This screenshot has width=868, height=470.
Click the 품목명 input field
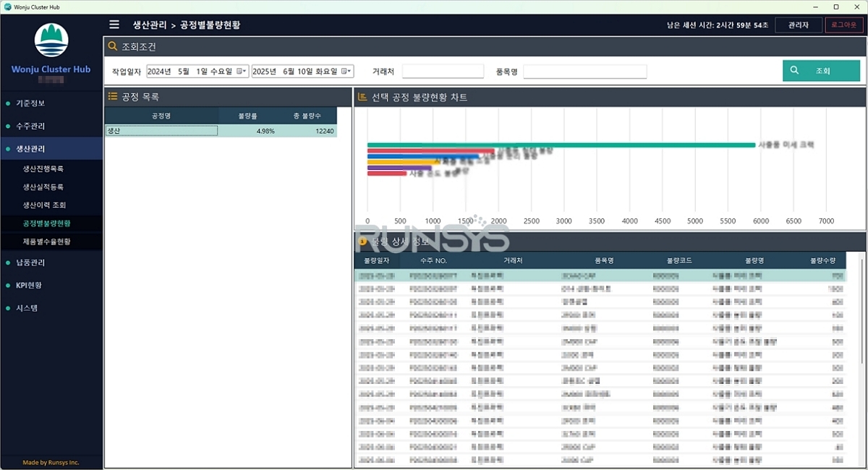click(584, 72)
